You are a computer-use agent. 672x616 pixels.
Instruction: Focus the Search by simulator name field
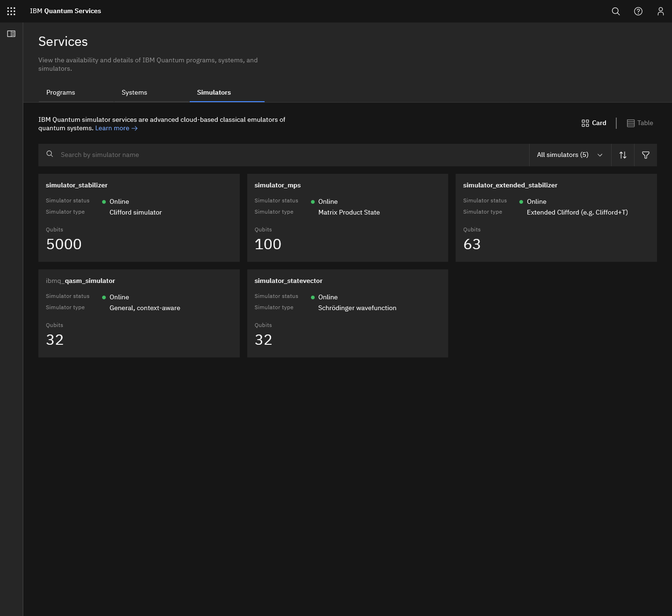(284, 155)
